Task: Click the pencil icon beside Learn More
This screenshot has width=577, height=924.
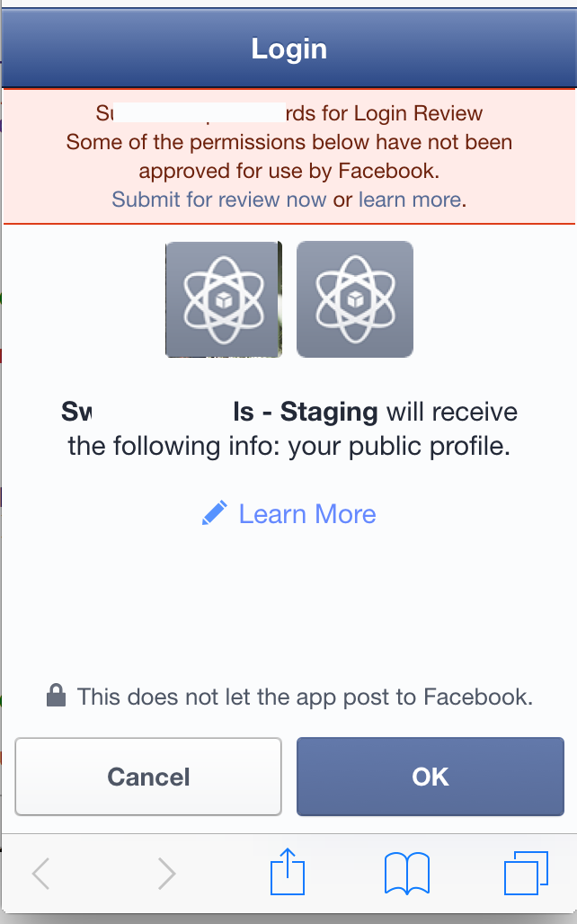Action: pyautogui.click(x=215, y=513)
